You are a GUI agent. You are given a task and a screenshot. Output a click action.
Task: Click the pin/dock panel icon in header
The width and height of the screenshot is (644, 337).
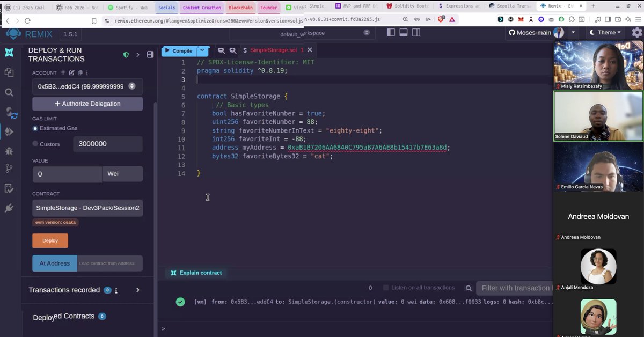pos(150,55)
